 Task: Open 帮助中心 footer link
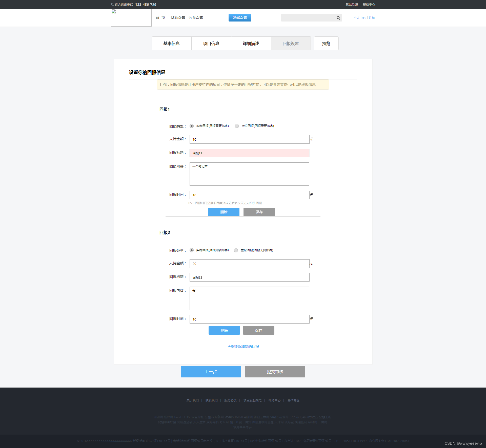(274, 400)
